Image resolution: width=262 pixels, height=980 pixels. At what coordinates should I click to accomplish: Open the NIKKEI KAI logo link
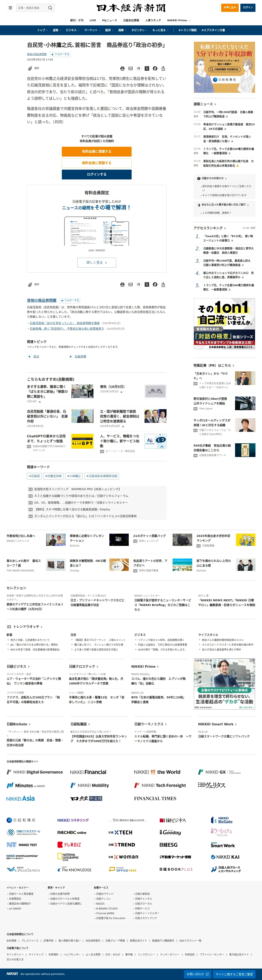tap(225, 857)
